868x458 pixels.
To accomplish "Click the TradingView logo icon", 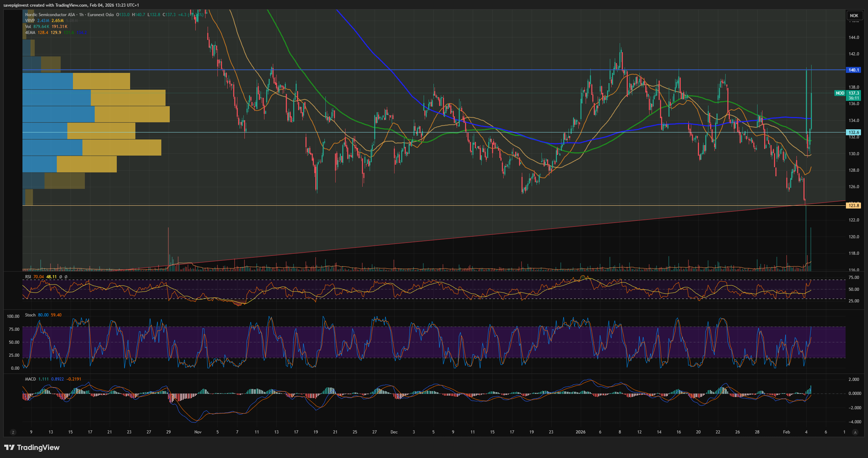I will coord(9,447).
